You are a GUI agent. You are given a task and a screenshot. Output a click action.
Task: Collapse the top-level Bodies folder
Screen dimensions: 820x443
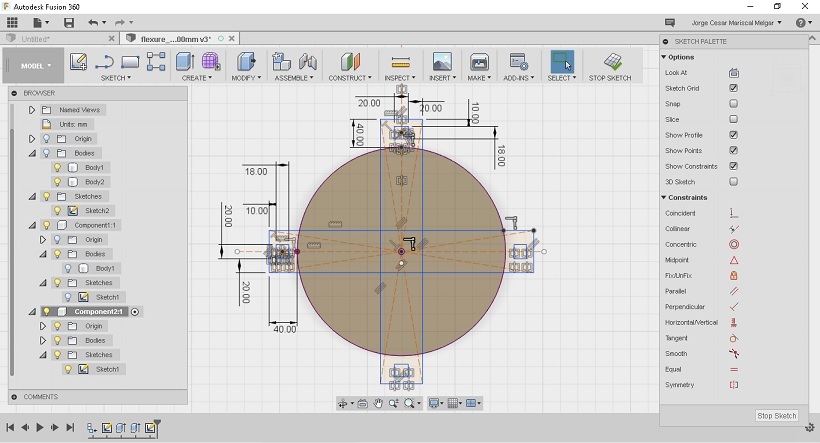click(32, 153)
